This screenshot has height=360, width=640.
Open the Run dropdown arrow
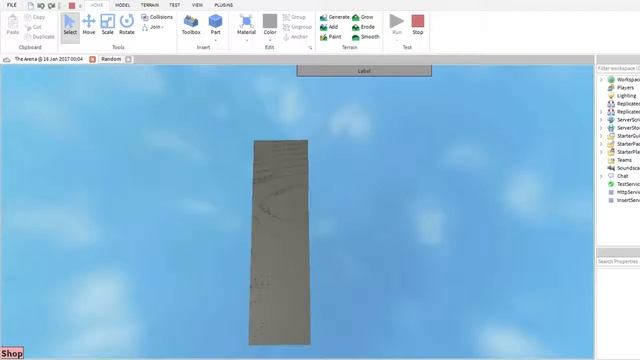(397, 40)
